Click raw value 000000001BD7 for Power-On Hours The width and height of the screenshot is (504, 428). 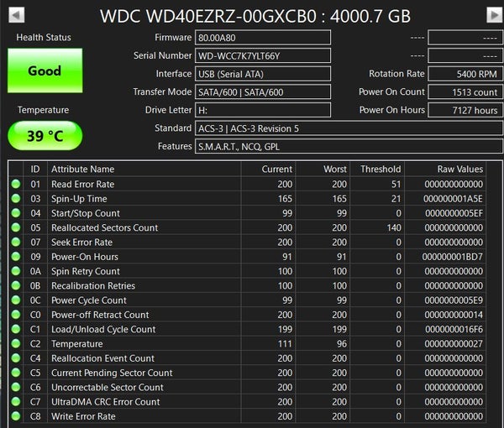point(452,257)
